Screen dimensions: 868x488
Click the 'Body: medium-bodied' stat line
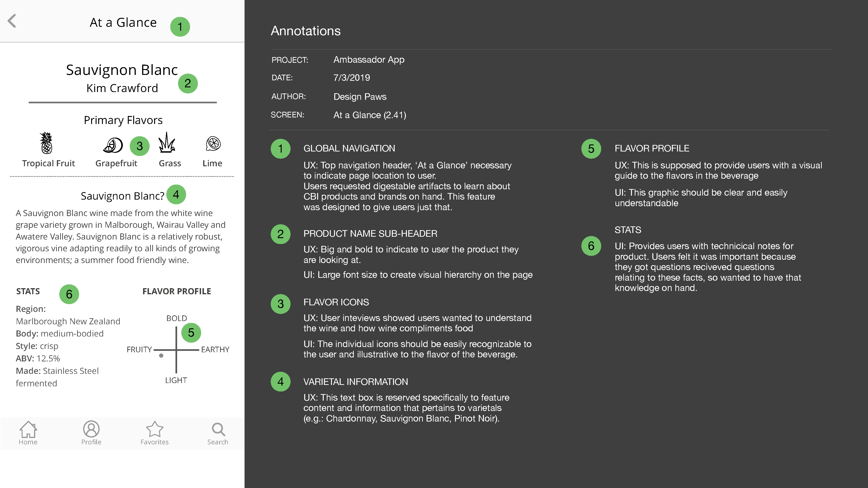60,334
